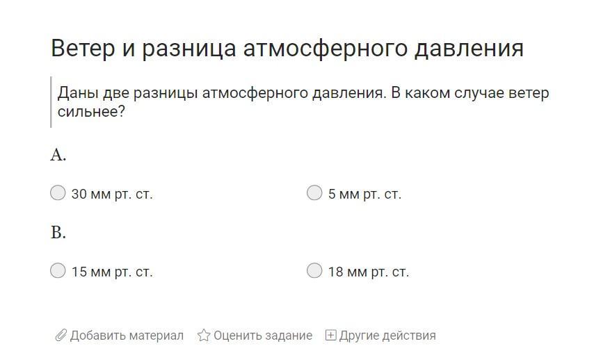Click the paperclip icon for adding material
This screenshot has width=594, height=364.
pos(61,336)
